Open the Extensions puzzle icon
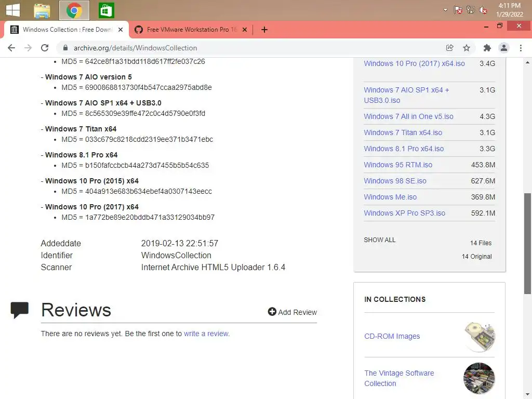Viewport: 532px width, 399px height. [487, 48]
